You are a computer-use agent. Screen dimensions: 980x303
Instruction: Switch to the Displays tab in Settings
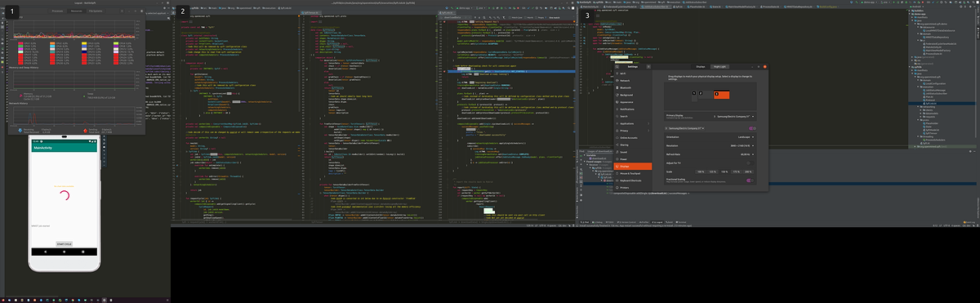point(701,66)
